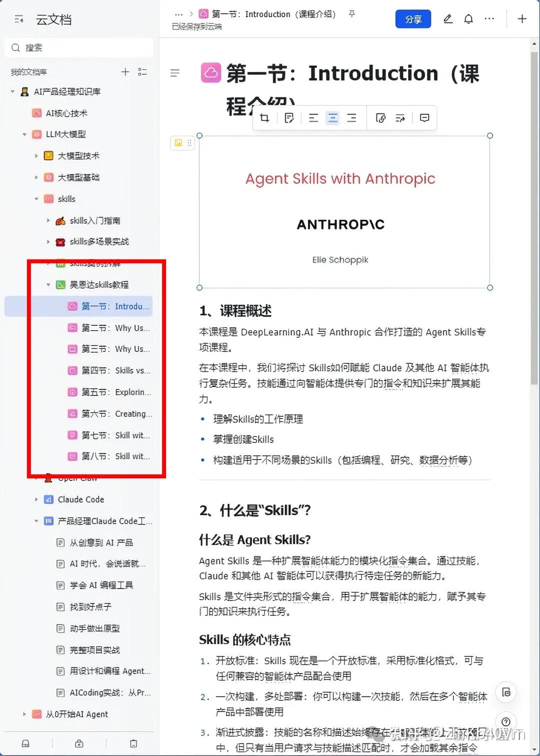Click 什么是 Agent Skills? heading

[255, 540]
